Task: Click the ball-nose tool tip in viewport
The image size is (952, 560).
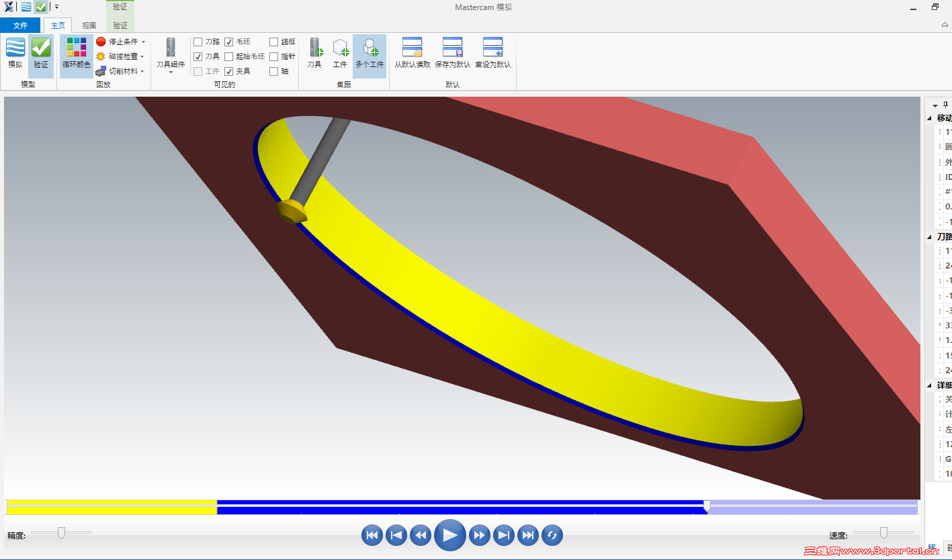Action: 292,211
